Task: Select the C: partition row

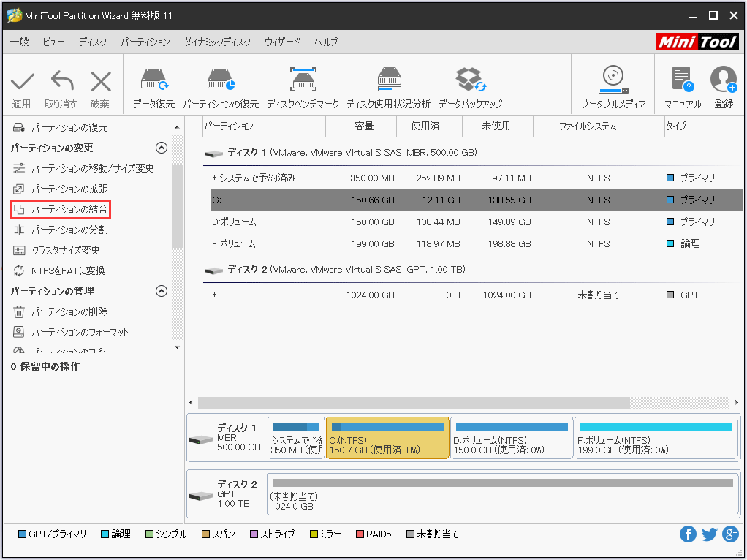Action: 476,200
